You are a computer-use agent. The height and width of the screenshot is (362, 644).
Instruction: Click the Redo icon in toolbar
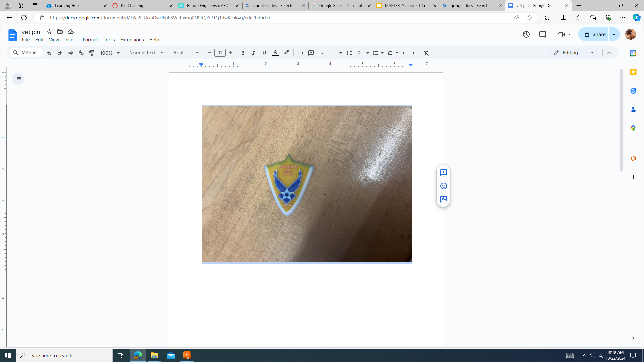pyautogui.click(x=60, y=53)
